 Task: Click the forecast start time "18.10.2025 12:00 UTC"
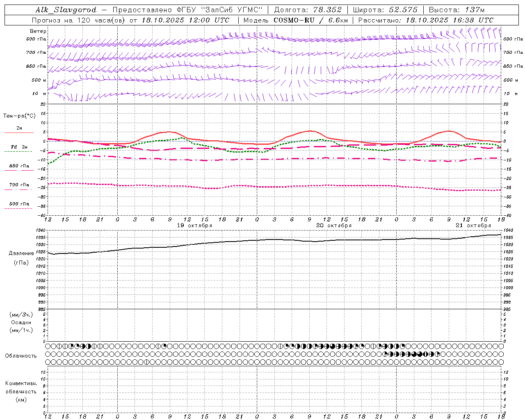[x=185, y=20]
